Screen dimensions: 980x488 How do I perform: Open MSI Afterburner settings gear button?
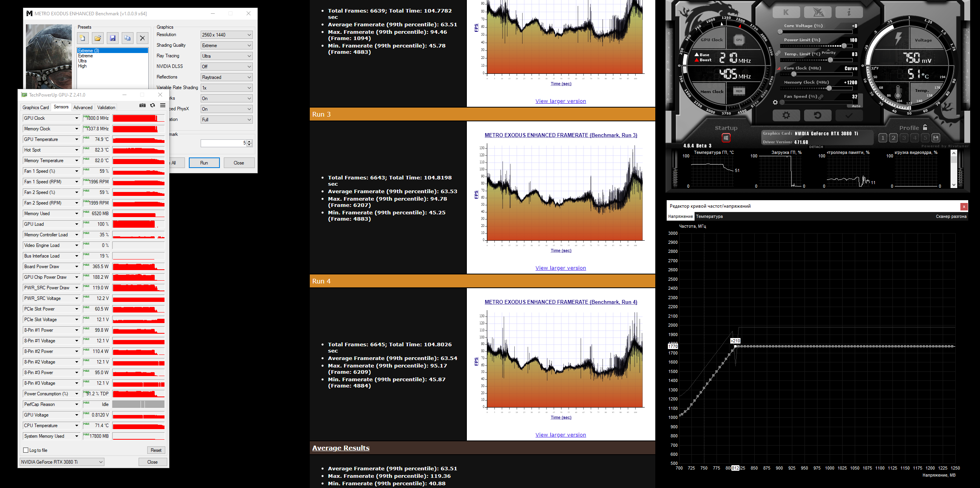tap(786, 115)
